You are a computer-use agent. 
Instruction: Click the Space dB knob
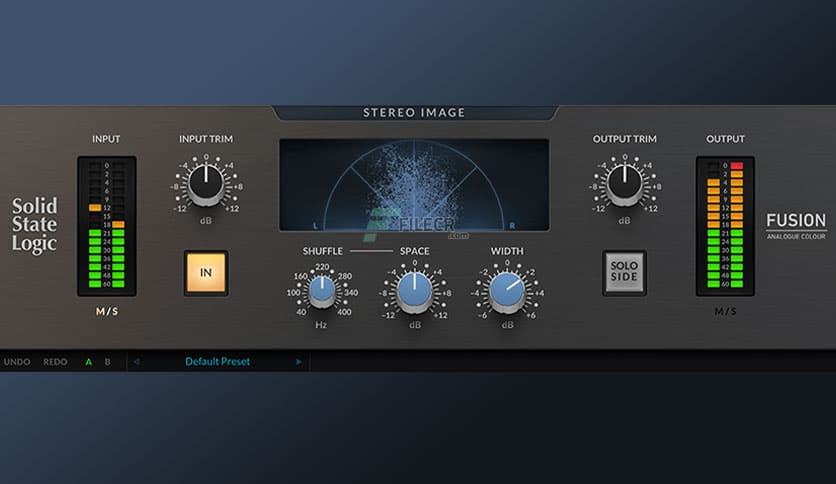click(x=415, y=292)
